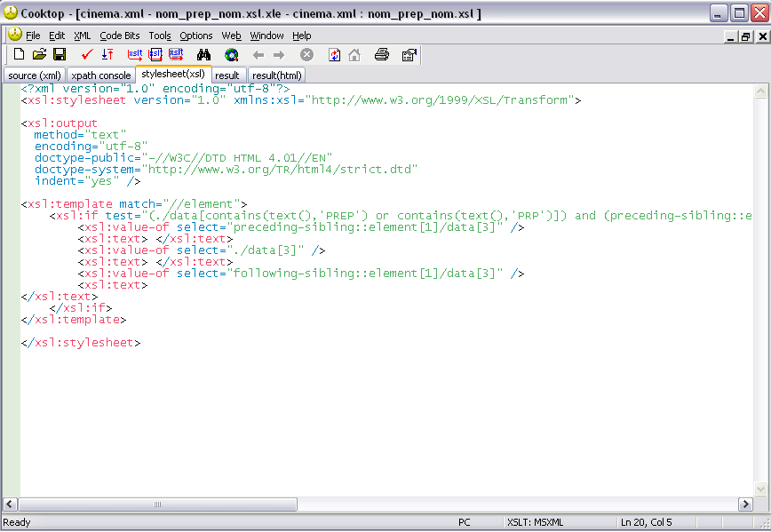Open the Tools menu
Screen dimensions: 771x532
coord(160,36)
